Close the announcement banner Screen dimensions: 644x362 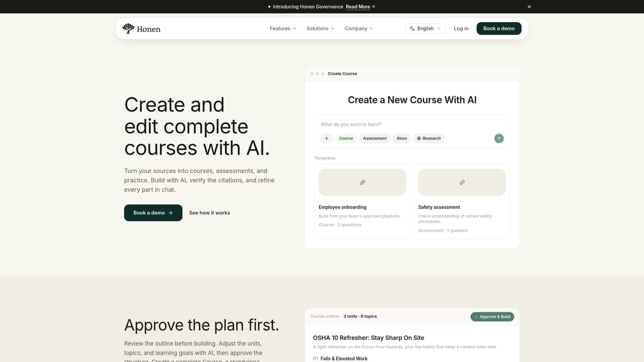pos(529,7)
